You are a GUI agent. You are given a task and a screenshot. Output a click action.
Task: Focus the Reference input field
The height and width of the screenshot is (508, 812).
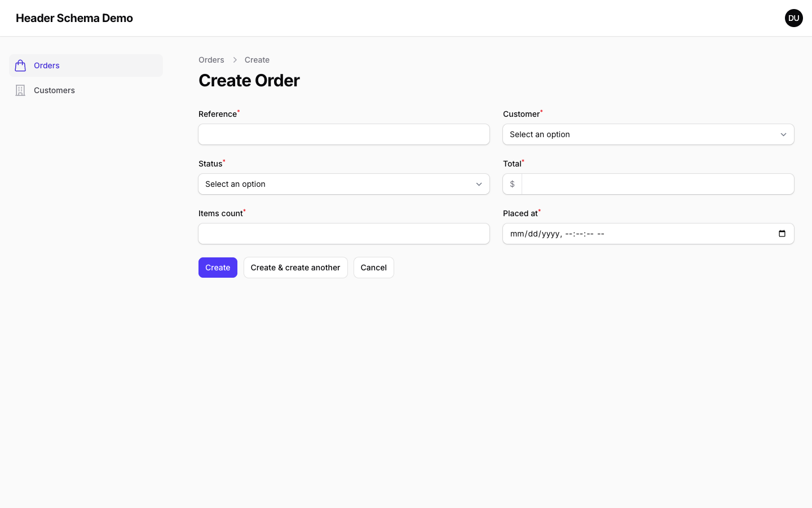[x=344, y=134]
